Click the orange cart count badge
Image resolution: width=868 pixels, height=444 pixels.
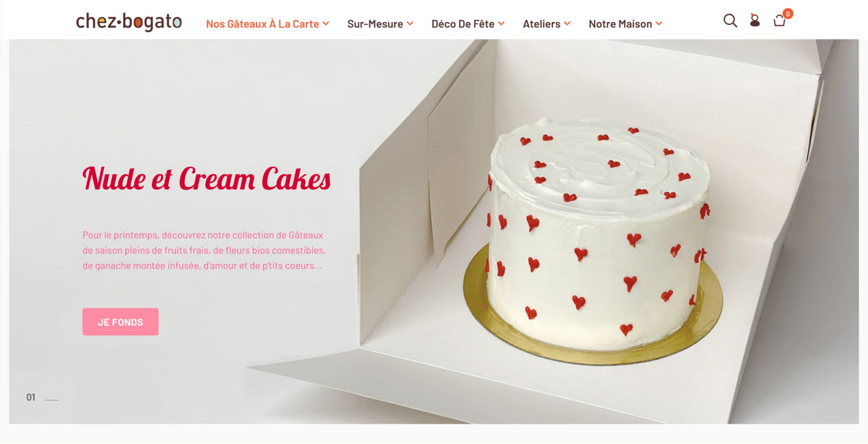click(788, 14)
